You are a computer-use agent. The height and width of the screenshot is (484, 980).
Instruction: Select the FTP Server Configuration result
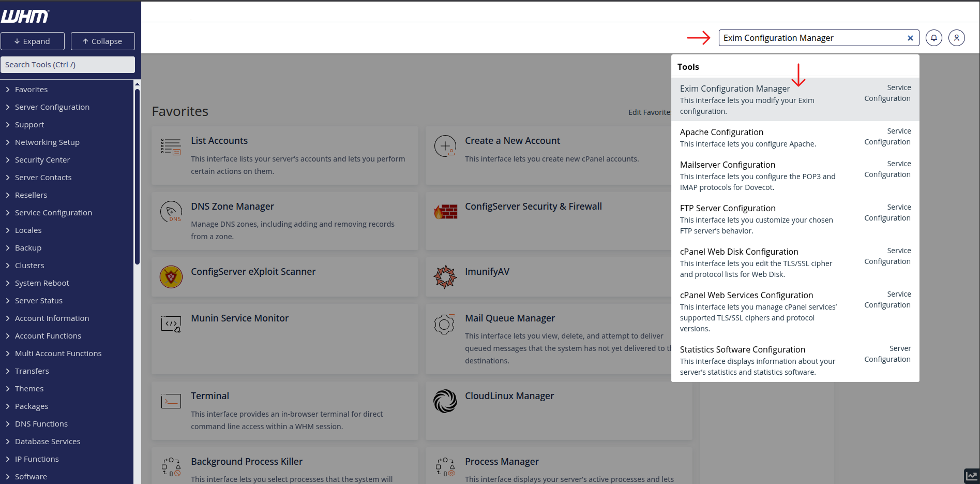click(795, 219)
